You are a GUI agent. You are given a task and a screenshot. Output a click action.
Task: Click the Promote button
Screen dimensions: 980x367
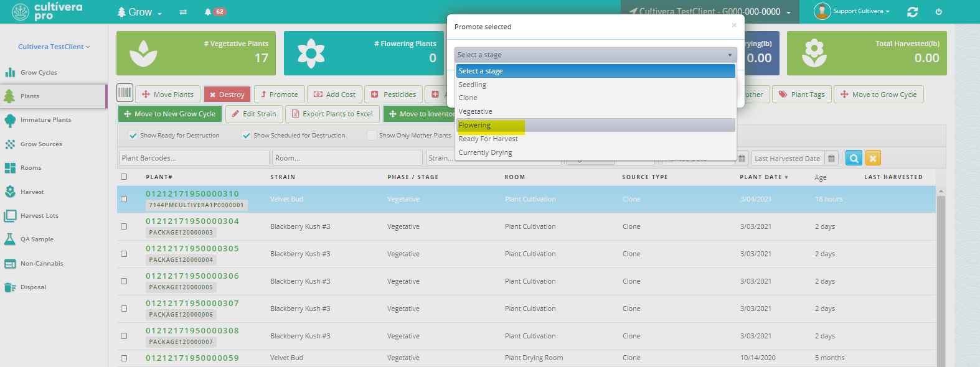coord(280,95)
